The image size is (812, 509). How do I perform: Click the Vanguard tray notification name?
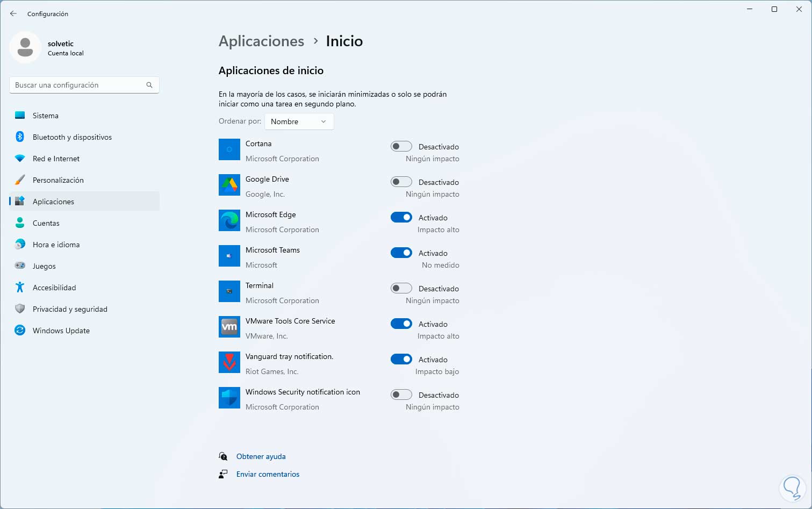[290, 356]
